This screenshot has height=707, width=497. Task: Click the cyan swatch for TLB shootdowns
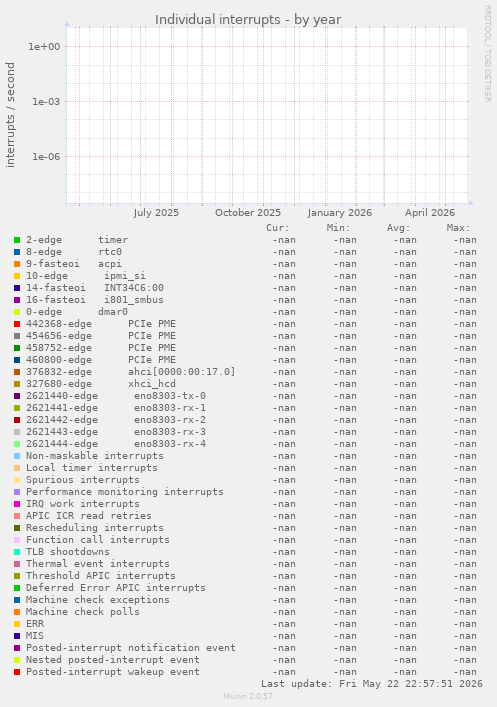coord(17,552)
